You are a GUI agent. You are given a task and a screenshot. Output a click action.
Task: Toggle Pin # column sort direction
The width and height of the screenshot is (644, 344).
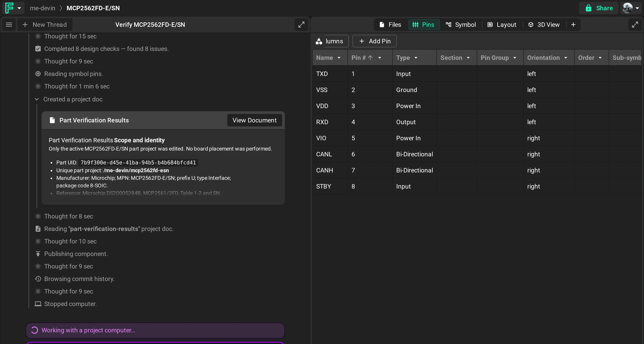click(x=370, y=58)
